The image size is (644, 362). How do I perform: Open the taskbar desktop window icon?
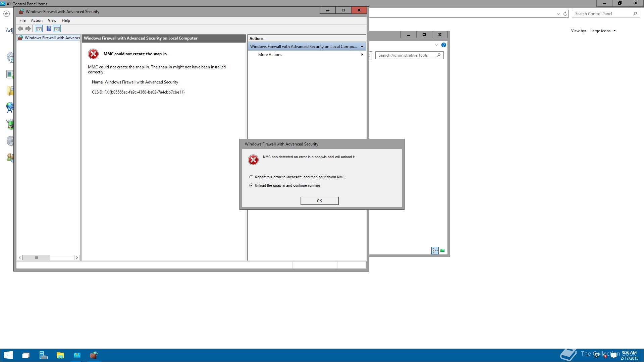pos(26,355)
